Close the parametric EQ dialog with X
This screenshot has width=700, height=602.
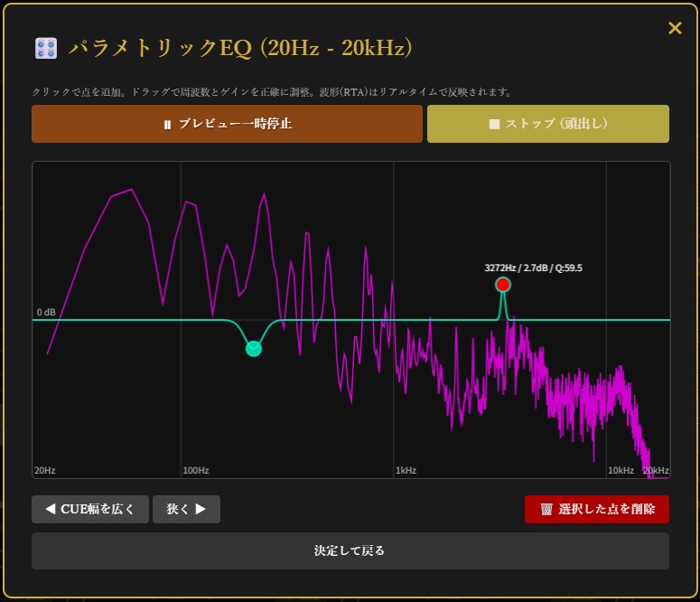[x=675, y=28]
